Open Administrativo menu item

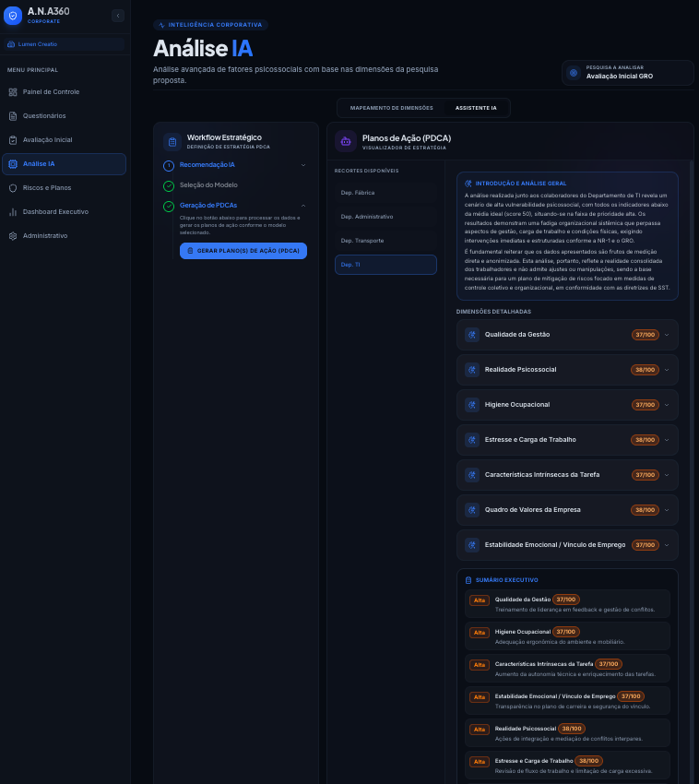pos(64,236)
